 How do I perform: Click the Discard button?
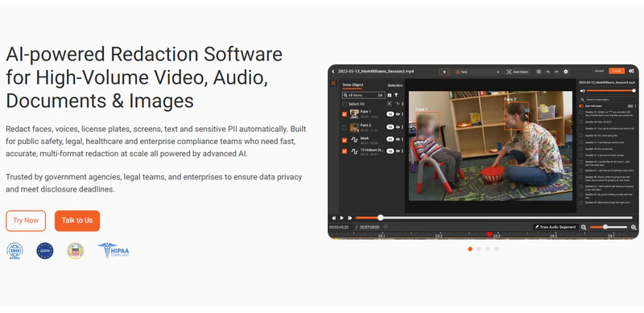click(x=599, y=71)
